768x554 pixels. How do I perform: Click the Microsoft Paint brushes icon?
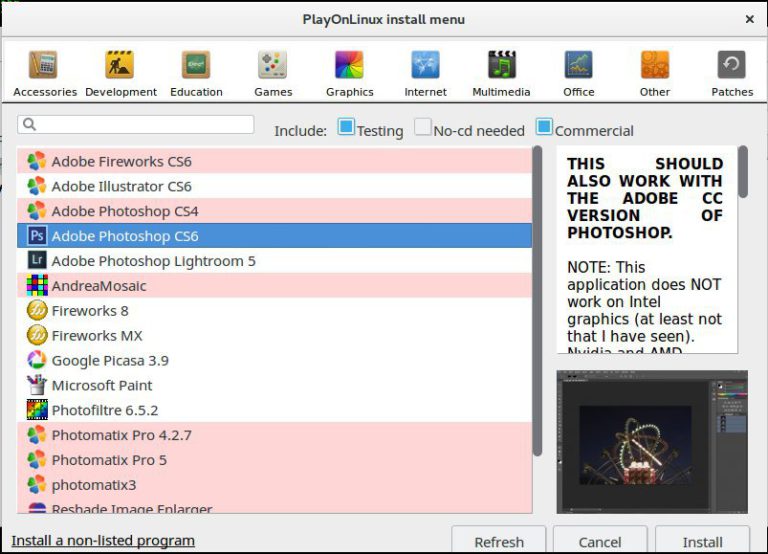(x=37, y=385)
